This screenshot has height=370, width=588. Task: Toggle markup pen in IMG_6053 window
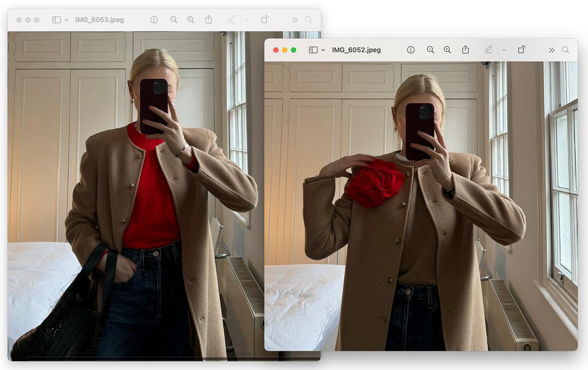click(x=232, y=19)
